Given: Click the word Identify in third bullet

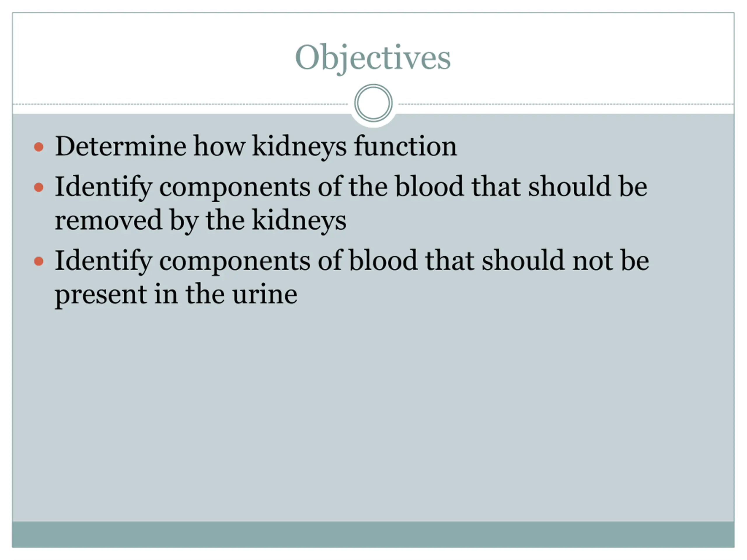Looking at the screenshot, I should [103, 262].
